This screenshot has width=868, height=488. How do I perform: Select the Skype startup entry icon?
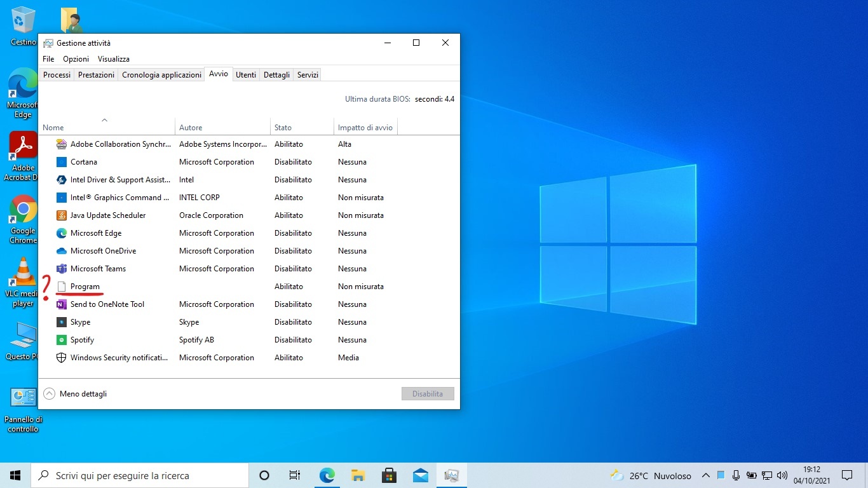[x=62, y=322]
